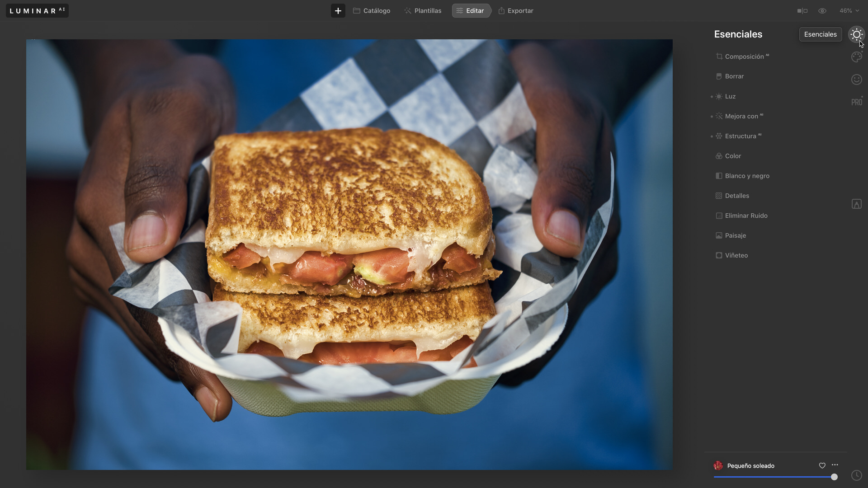Click the Pequeño soleado thumbnail icon

click(718, 465)
